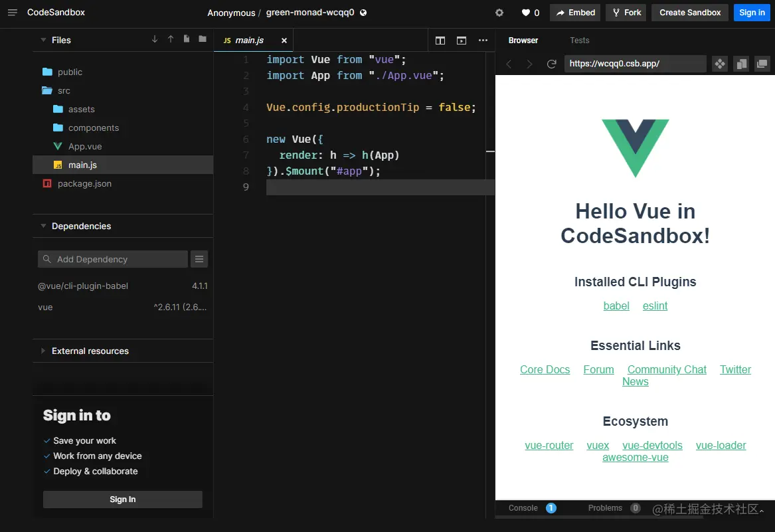This screenshot has width=775, height=532.
Task: Click in the Add Dependency search field
Action: point(113,259)
